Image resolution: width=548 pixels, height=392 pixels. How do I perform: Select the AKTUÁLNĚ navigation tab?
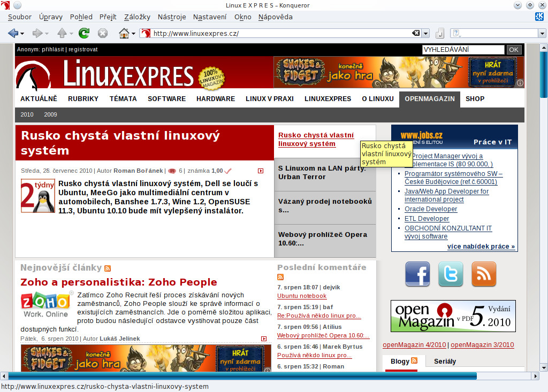[x=39, y=99]
